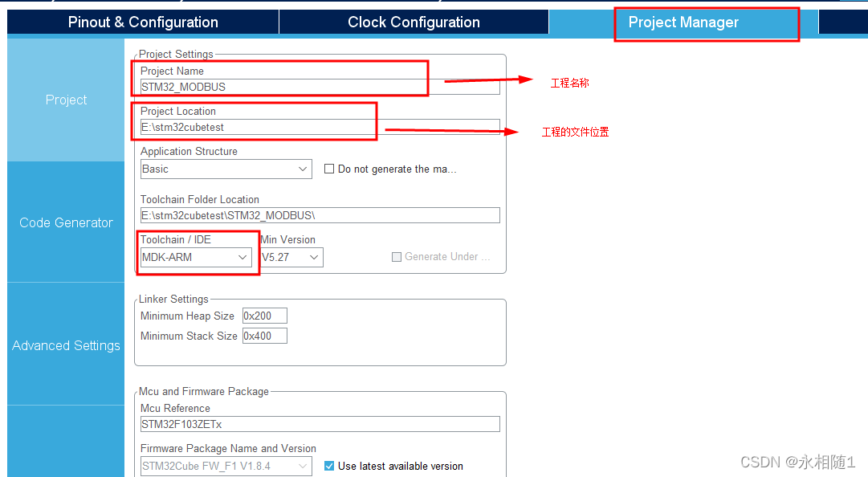
Task: Click the Project Settings group label
Action: (176, 55)
